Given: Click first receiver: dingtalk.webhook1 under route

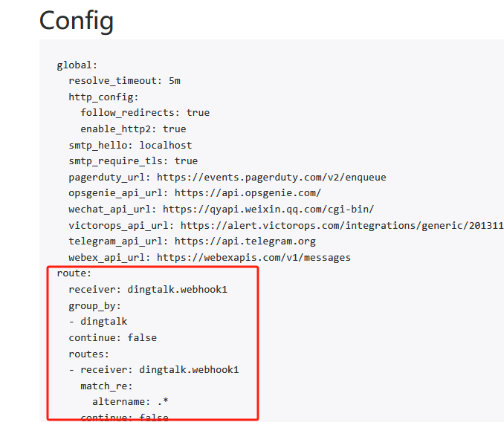Looking at the screenshot, I should coord(148,290).
